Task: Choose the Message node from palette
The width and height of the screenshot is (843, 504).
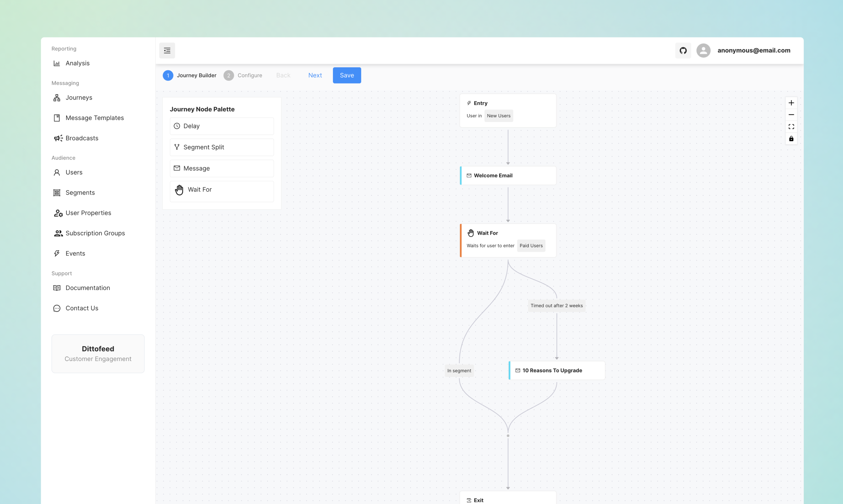Action: pos(222,168)
